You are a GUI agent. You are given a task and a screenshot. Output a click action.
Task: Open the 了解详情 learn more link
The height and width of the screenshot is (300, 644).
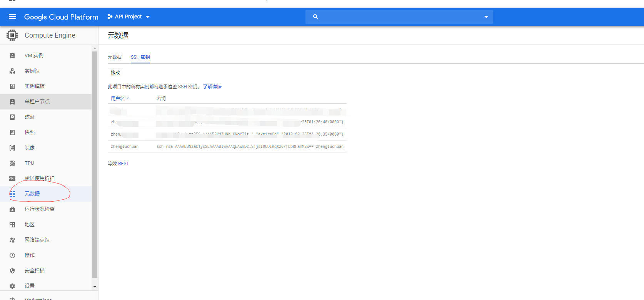pos(212,87)
